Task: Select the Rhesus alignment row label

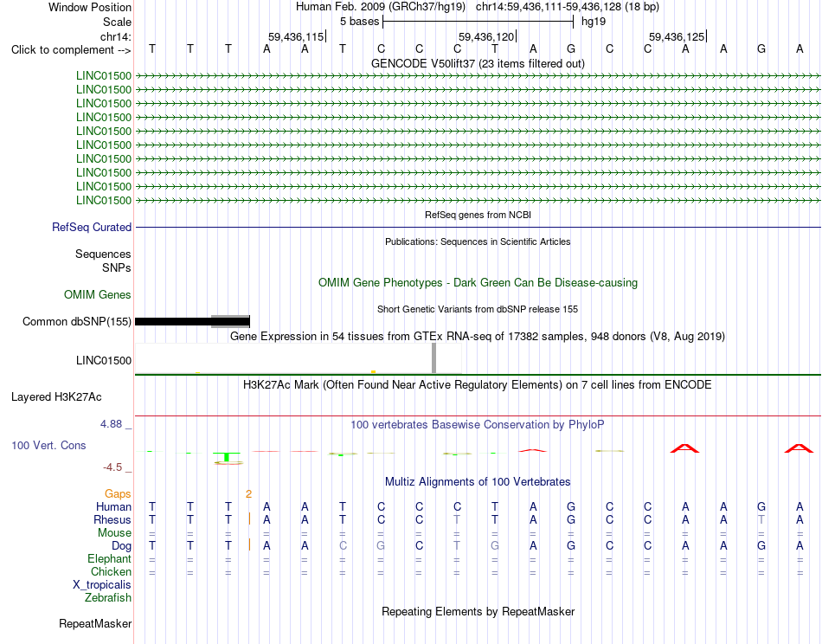Action: click(x=112, y=519)
